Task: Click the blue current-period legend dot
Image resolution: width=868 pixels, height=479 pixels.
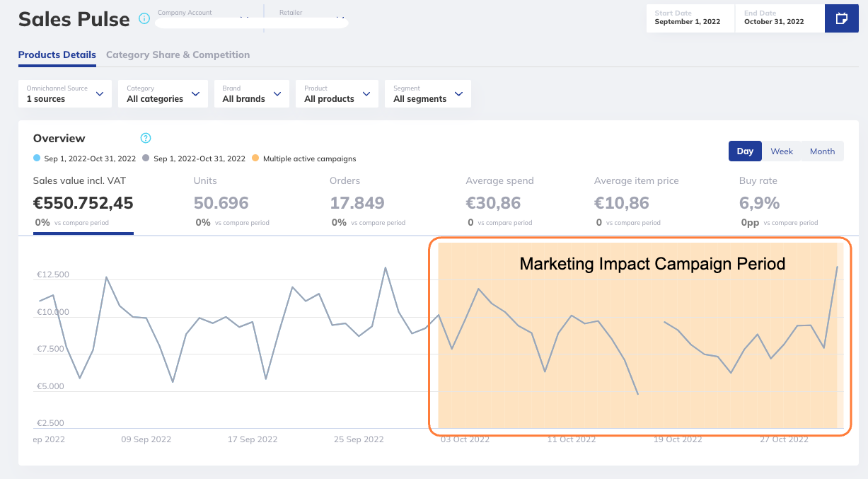Action: (37, 158)
